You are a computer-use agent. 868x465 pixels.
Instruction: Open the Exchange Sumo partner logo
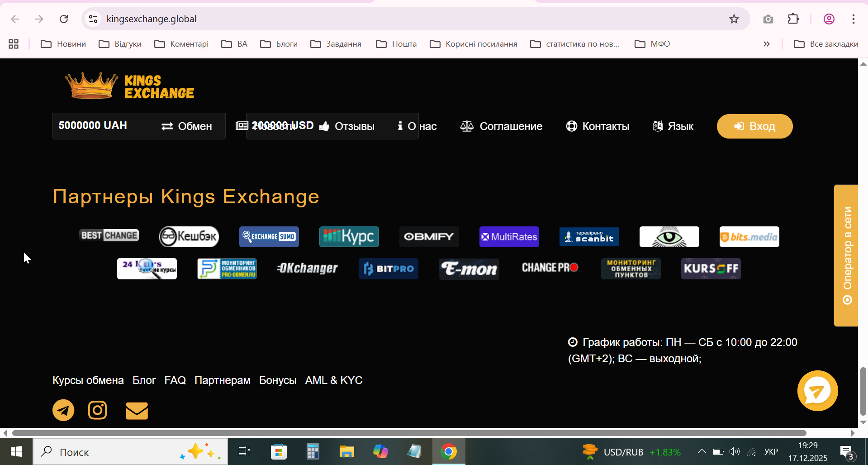pos(269,236)
